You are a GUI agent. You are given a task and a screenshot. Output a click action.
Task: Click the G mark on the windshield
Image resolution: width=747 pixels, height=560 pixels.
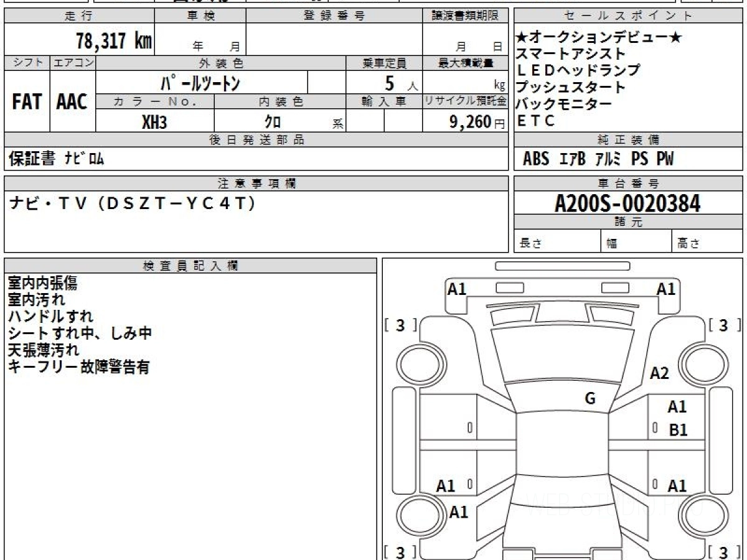pyautogui.click(x=590, y=399)
